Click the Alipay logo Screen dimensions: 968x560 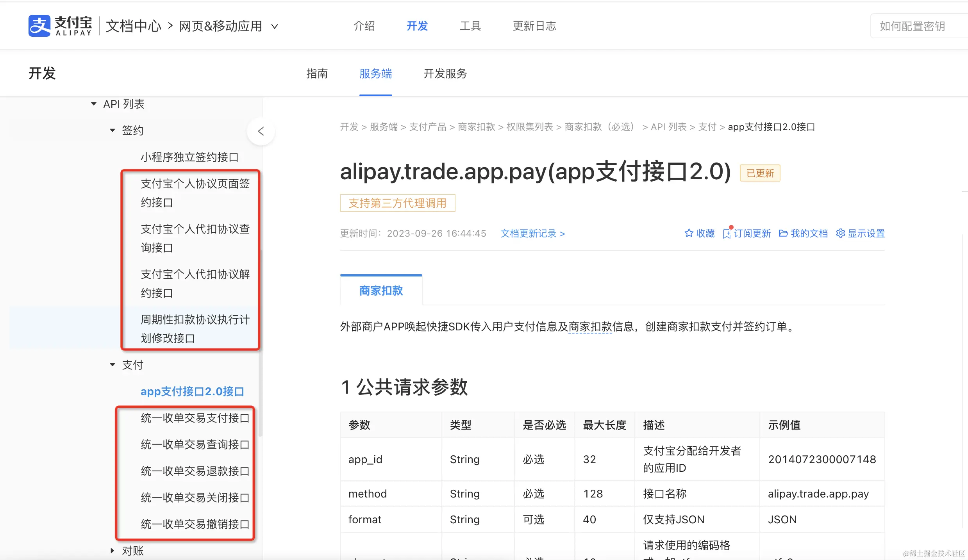(60, 26)
